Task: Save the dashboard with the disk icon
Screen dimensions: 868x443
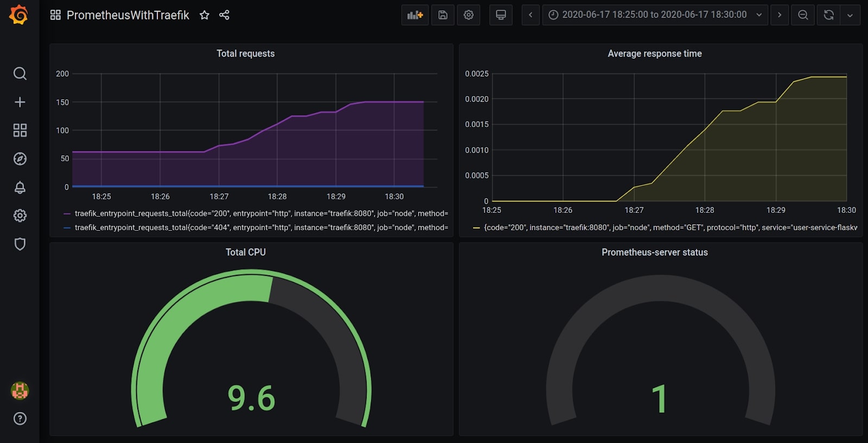Action: tap(443, 15)
